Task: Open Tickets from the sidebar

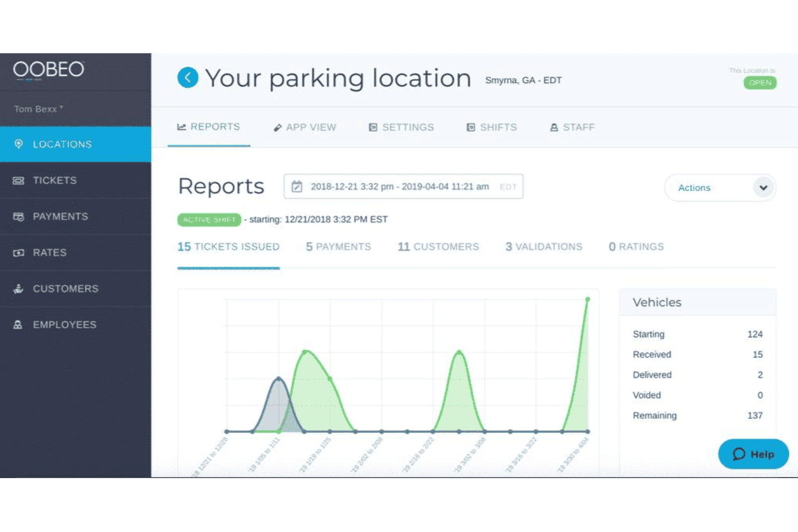Action: [75, 180]
